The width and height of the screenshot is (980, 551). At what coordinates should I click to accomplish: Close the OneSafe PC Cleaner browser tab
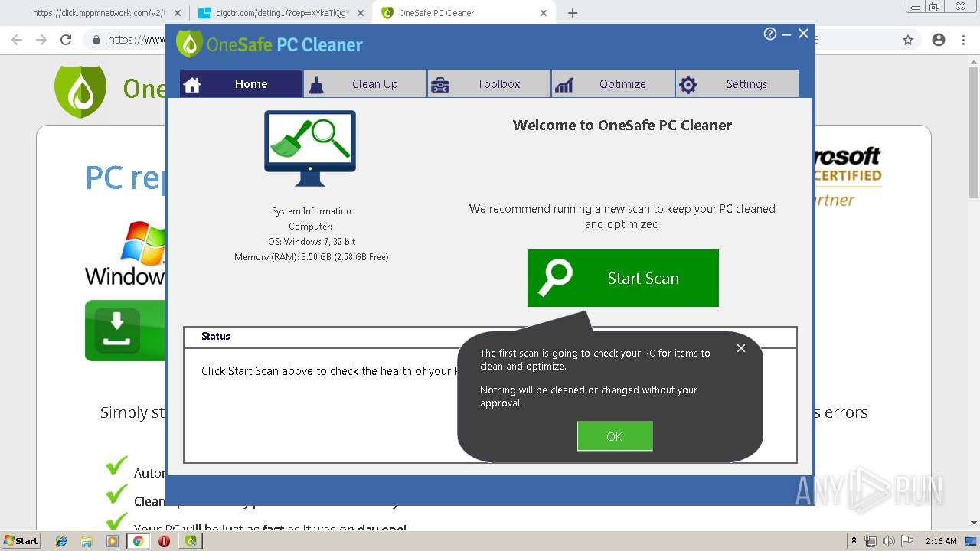[x=544, y=13]
